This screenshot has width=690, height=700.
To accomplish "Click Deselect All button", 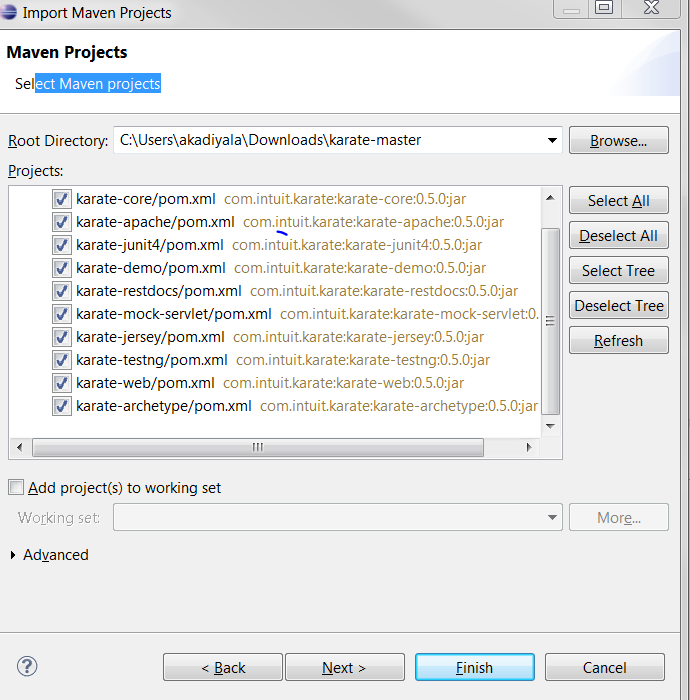I will [619, 235].
